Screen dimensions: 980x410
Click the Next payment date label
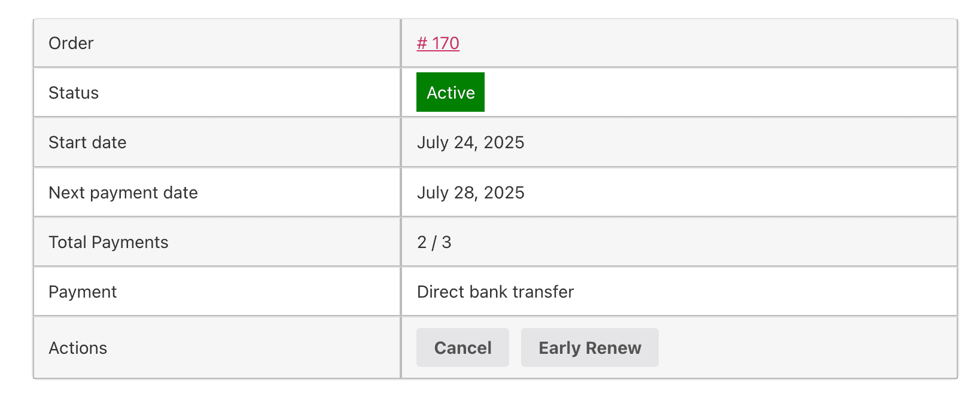point(123,192)
